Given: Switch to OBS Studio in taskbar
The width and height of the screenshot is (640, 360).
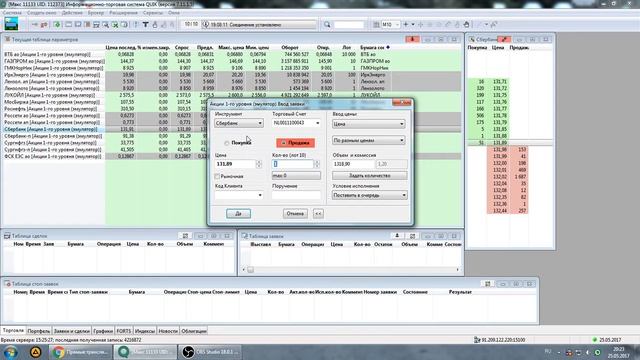Looking at the screenshot, I should point(211,352).
